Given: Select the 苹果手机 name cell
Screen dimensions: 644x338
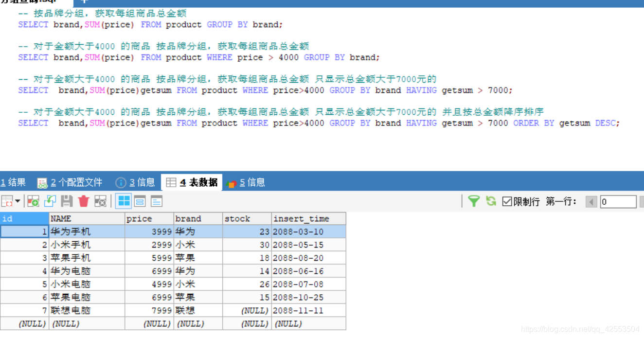Looking at the screenshot, I should (x=87, y=258).
